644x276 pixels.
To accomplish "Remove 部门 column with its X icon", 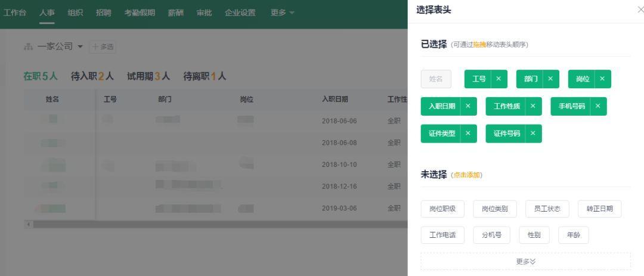I will (x=550, y=79).
